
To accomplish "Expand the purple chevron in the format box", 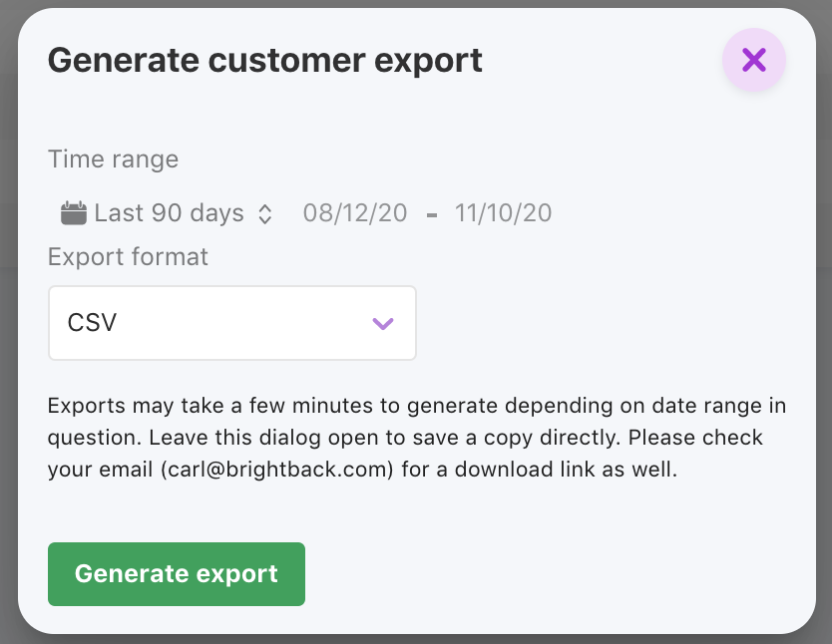I will pyautogui.click(x=382, y=323).
